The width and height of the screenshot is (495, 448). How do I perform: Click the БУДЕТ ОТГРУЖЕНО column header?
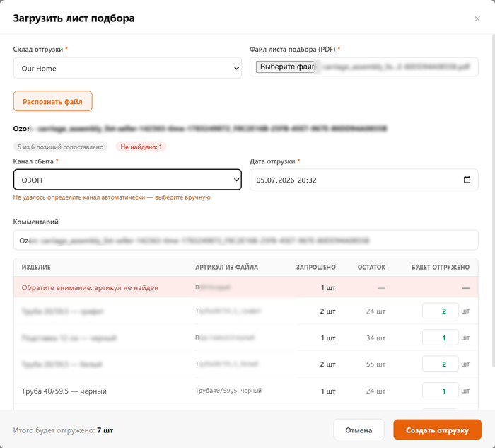pos(440,268)
